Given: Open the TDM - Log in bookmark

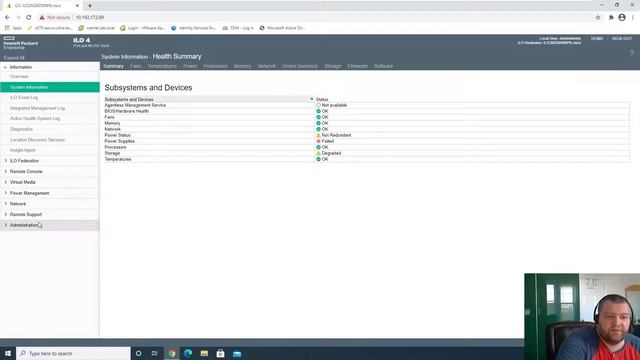Looking at the screenshot, I should point(238,28).
